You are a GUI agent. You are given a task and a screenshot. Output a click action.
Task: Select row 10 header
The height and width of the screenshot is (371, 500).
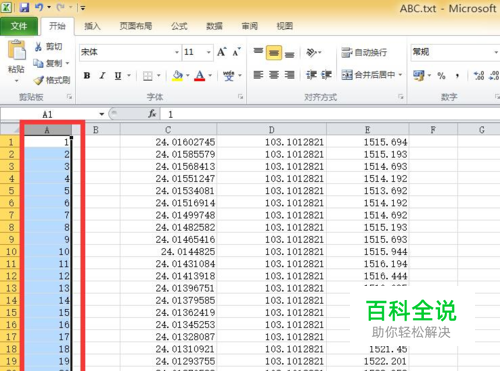pos(11,252)
